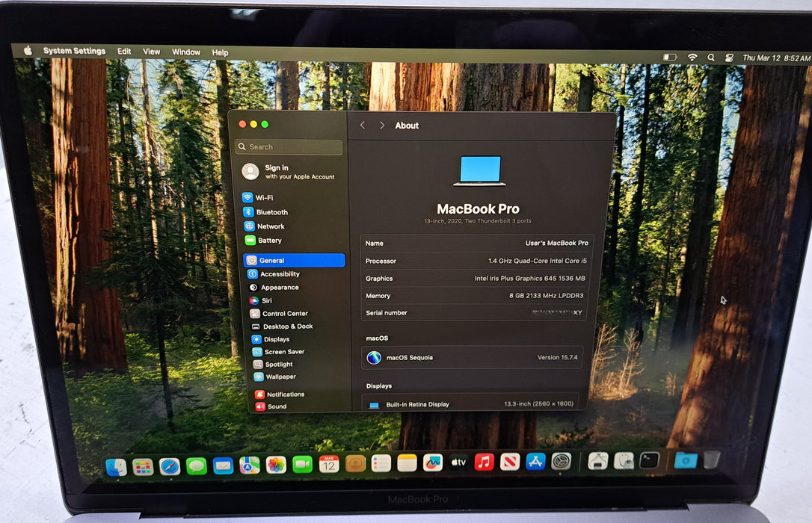Open the Edit menu

pos(124,52)
